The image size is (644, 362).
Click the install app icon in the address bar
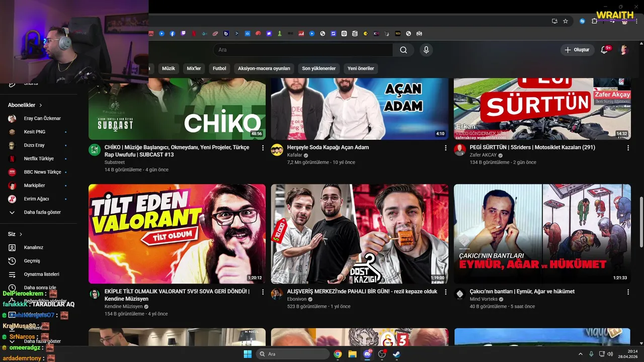[x=554, y=21]
